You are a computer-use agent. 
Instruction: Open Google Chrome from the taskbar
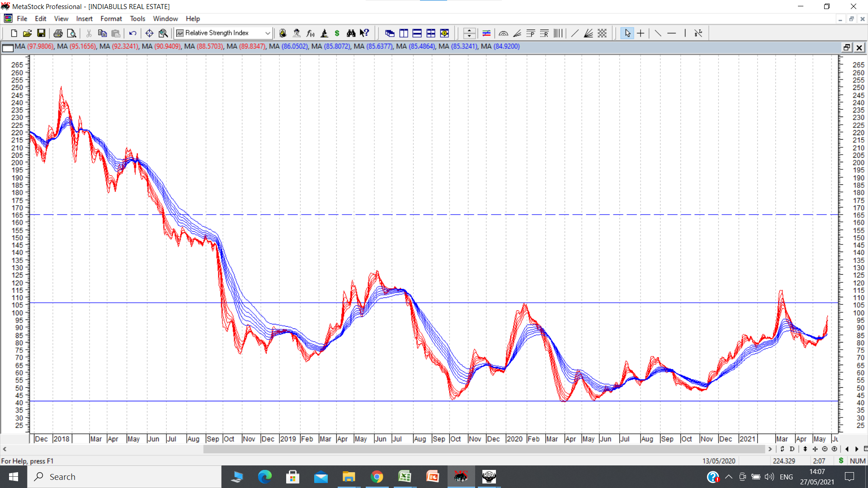coord(377,477)
